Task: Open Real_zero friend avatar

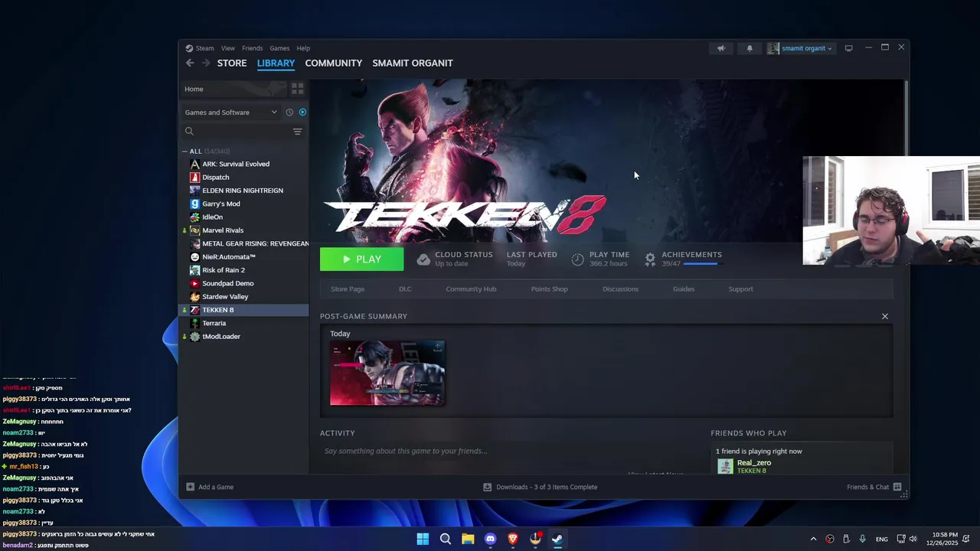Action: (725, 465)
